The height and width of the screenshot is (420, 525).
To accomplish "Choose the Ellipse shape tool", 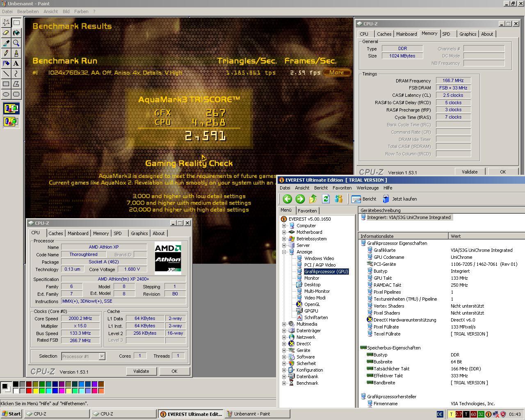I will click(x=6, y=94).
